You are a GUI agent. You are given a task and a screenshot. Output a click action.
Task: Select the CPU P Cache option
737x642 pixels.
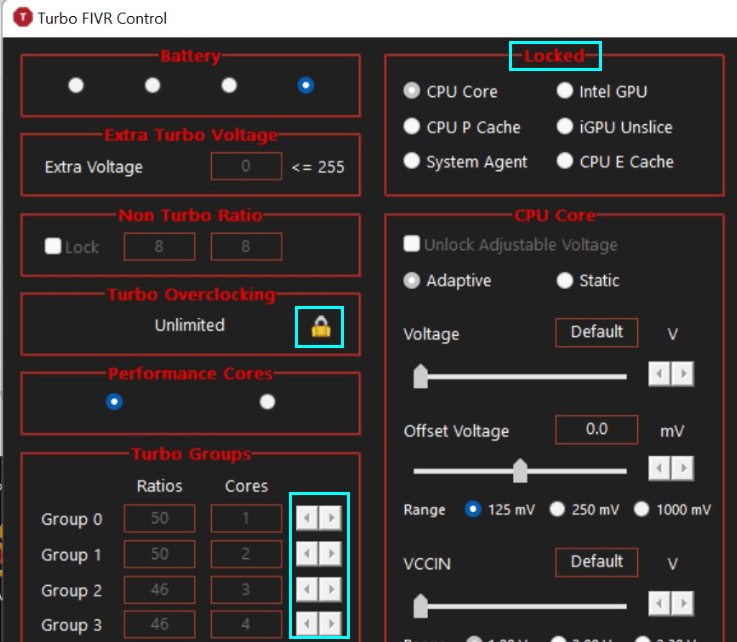click(411, 126)
